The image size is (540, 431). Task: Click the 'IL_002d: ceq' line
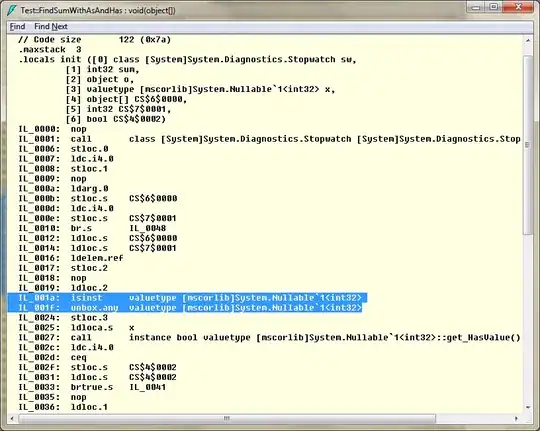pyautogui.click(x=52, y=358)
